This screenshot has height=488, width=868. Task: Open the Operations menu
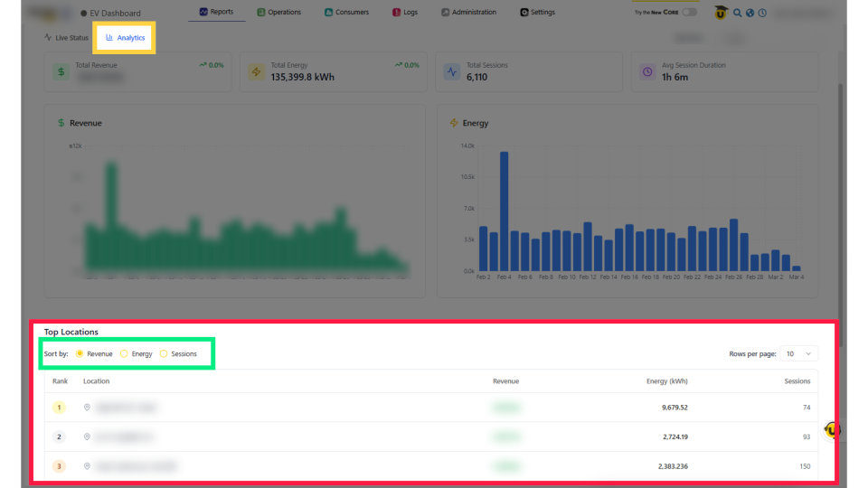point(278,13)
